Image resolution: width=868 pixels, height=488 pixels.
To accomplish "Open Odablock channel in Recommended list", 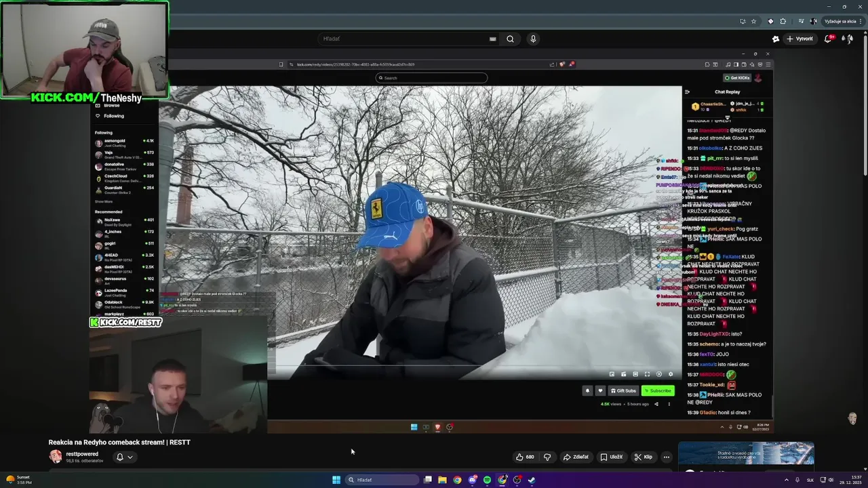I will 125,303.
